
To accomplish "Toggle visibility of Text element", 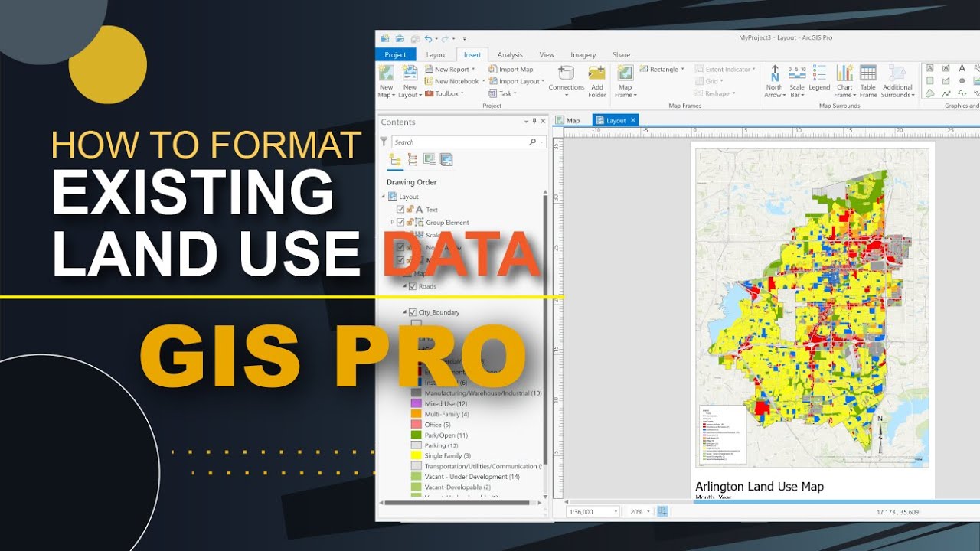I will point(400,209).
